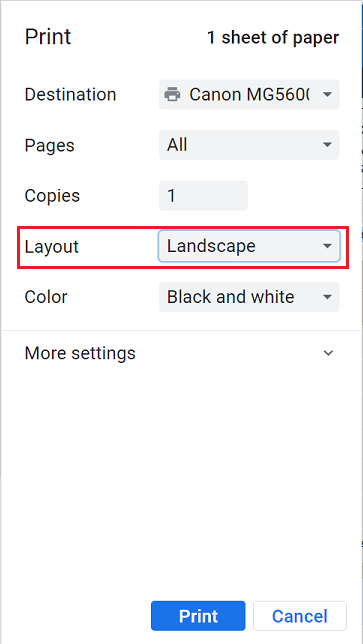Click the Color field's caret arrow

click(327, 297)
